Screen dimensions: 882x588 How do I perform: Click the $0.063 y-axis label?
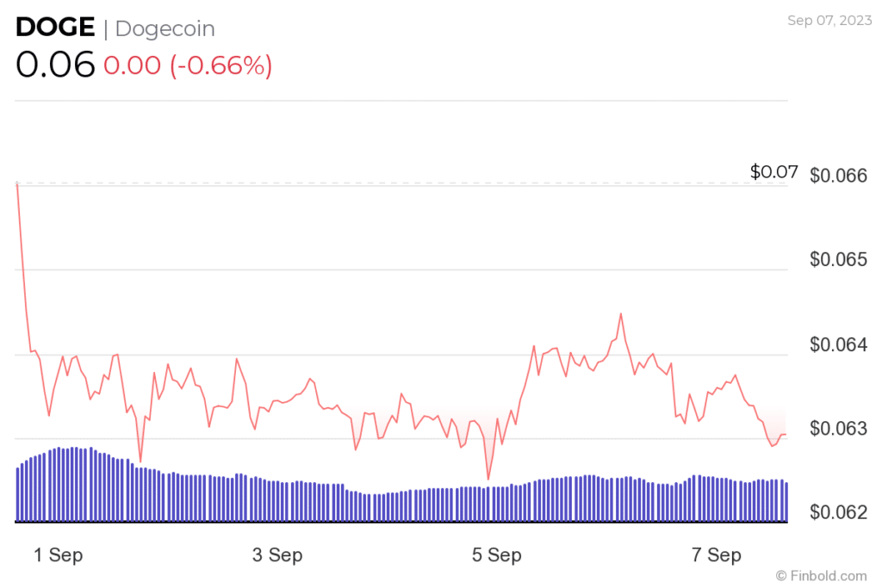click(x=839, y=429)
